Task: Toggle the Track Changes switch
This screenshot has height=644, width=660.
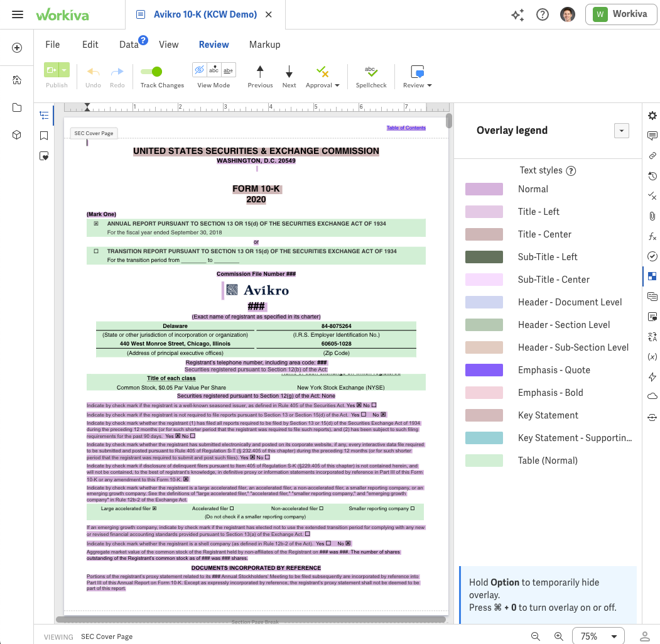Action: pyautogui.click(x=151, y=72)
